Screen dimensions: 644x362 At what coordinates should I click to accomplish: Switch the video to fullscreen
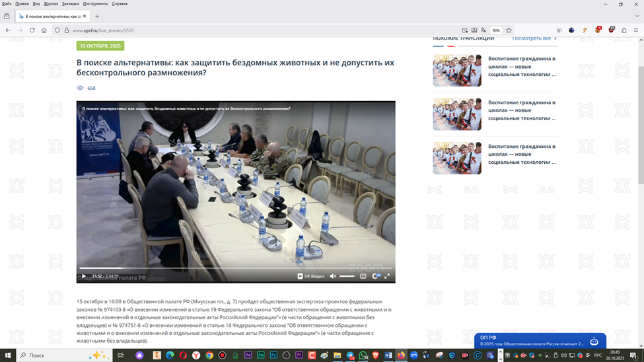387,276
